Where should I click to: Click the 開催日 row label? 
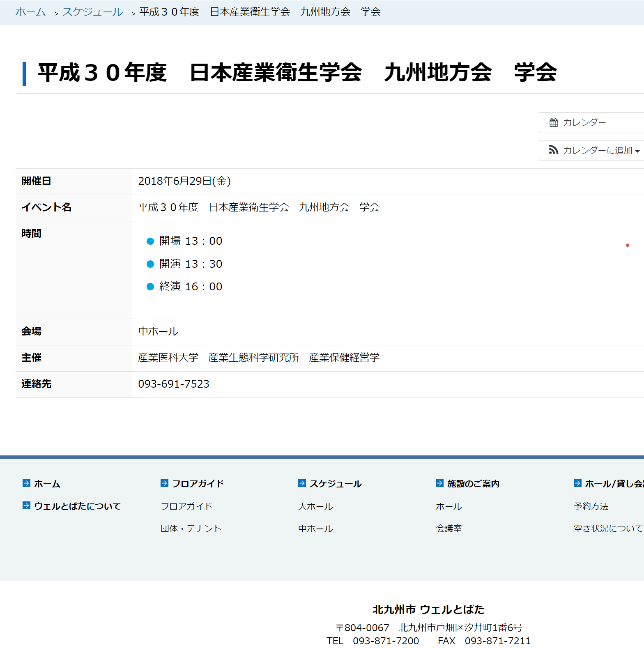click(x=36, y=181)
